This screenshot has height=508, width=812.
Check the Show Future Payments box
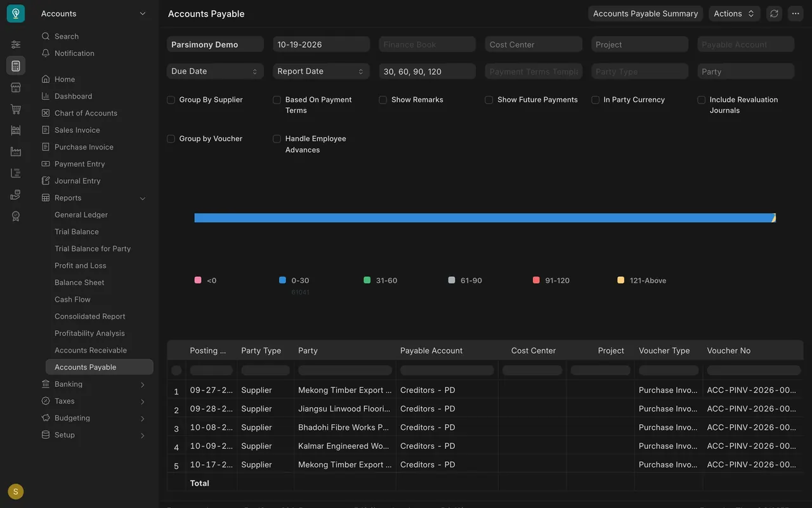point(488,100)
